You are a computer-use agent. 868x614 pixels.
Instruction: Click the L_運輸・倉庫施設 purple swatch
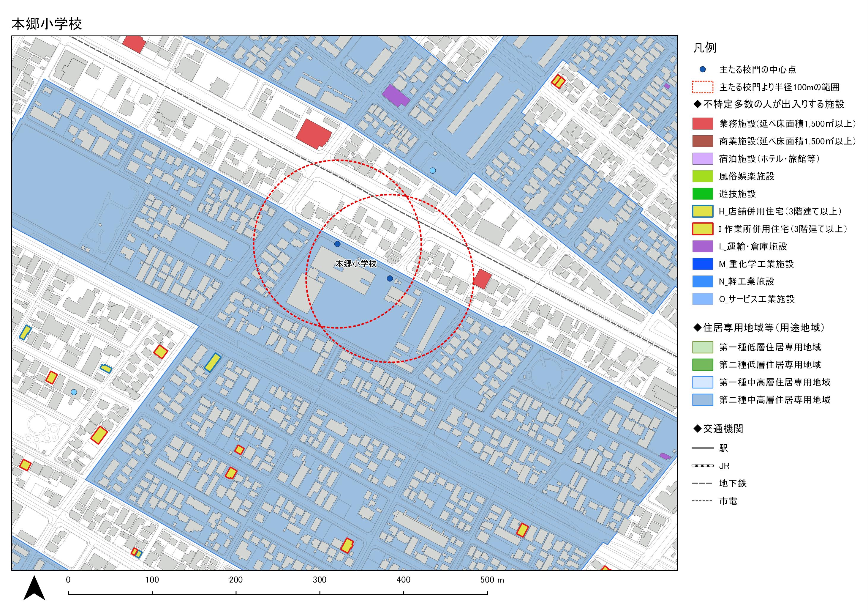pyautogui.click(x=702, y=246)
